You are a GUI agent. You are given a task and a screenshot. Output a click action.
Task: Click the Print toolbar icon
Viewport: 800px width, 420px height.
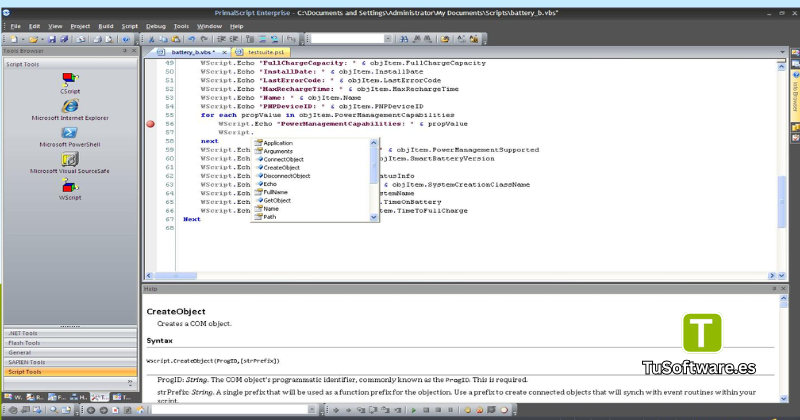[97, 39]
